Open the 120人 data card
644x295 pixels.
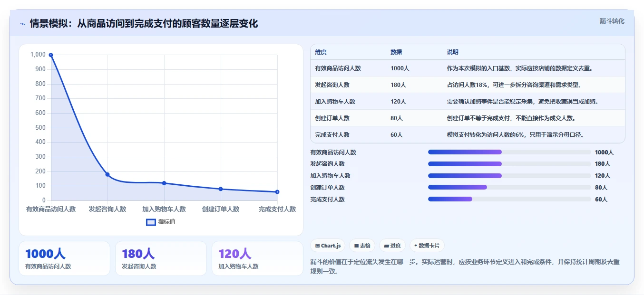(x=257, y=258)
